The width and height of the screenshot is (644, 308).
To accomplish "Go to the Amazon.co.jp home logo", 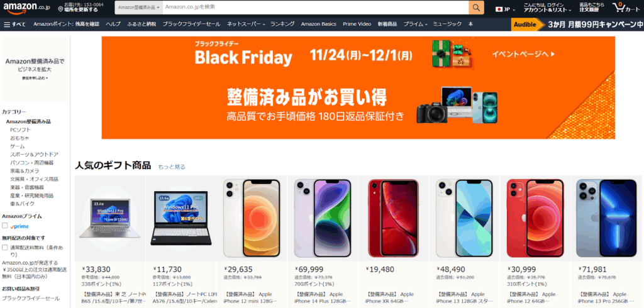I will coord(26,7).
